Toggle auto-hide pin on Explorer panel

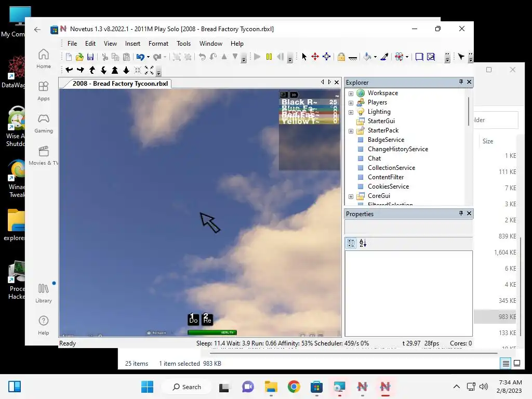pyautogui.click(x=461, y=82)
